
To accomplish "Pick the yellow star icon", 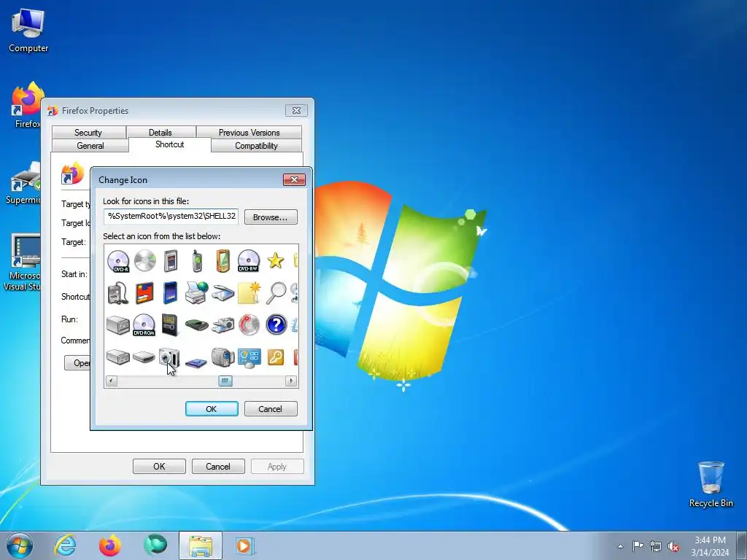I will point(275,260).
